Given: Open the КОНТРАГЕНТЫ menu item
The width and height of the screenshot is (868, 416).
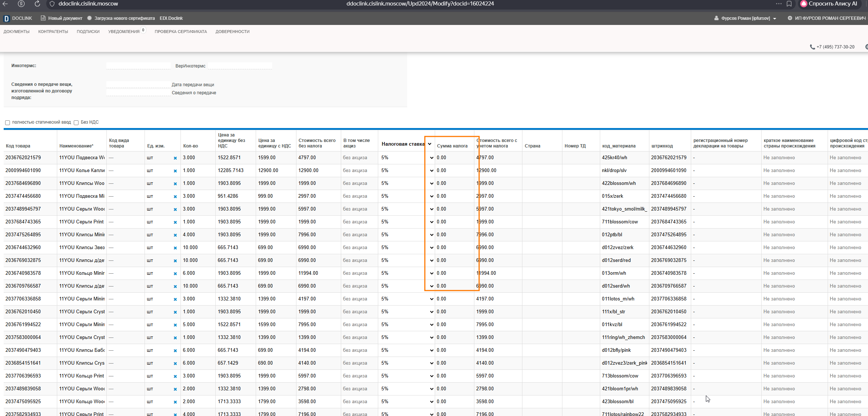Looking at the screenshot, I should (53, 32).
